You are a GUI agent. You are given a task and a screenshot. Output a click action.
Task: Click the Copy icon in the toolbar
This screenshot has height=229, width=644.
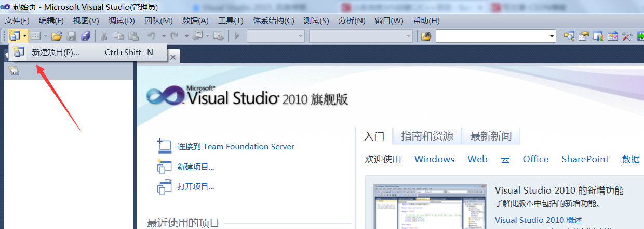(118, 36)
